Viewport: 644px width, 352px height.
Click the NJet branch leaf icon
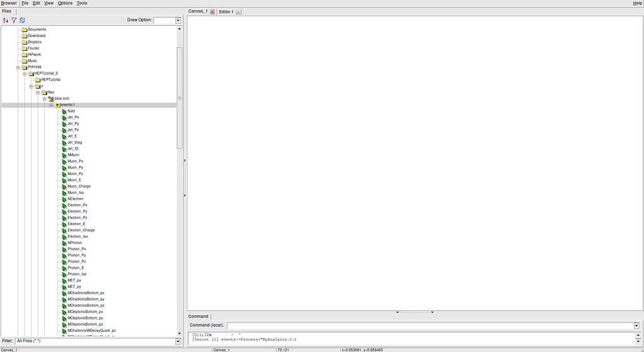point(64,111)
